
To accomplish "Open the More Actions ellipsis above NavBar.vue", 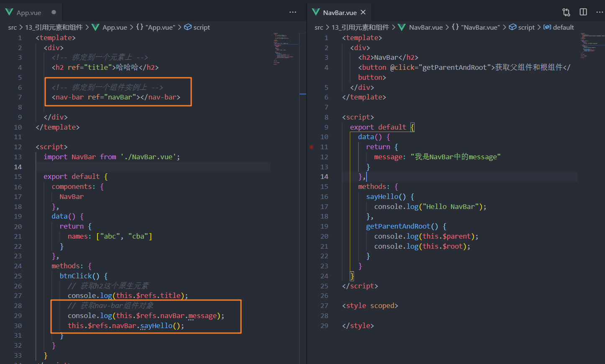I will pyautogui.click(x=600, y=13).
